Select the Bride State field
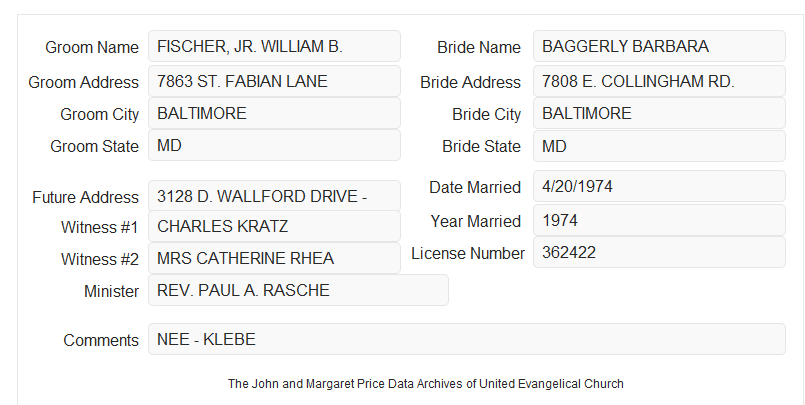Screen dimensions: 805x405 (659, 146)
